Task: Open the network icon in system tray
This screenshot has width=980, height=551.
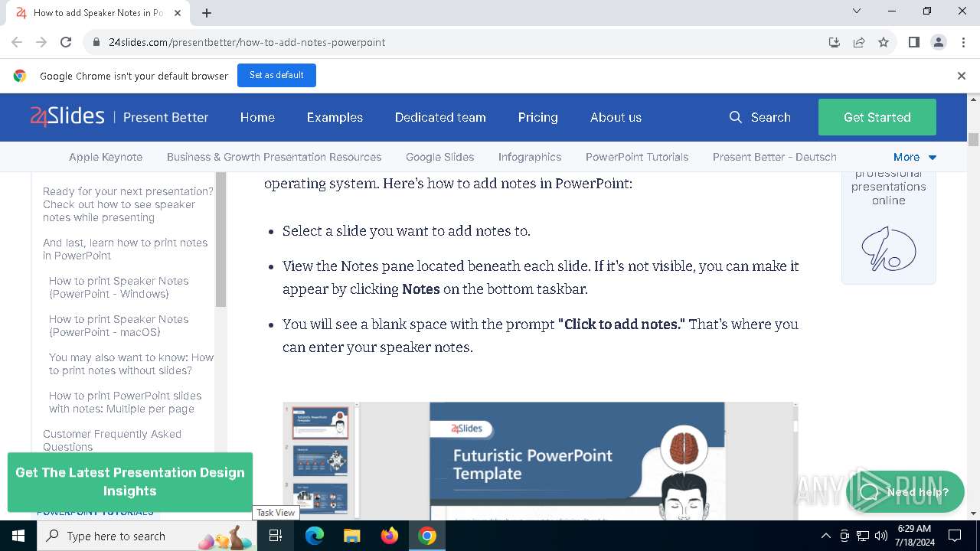Action: click(x=863, y=536)
